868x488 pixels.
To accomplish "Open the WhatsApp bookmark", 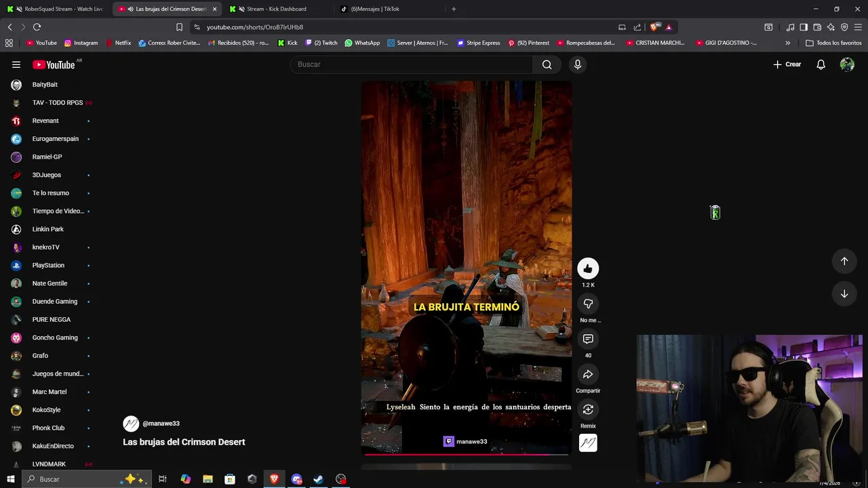I will click(362, 43).
